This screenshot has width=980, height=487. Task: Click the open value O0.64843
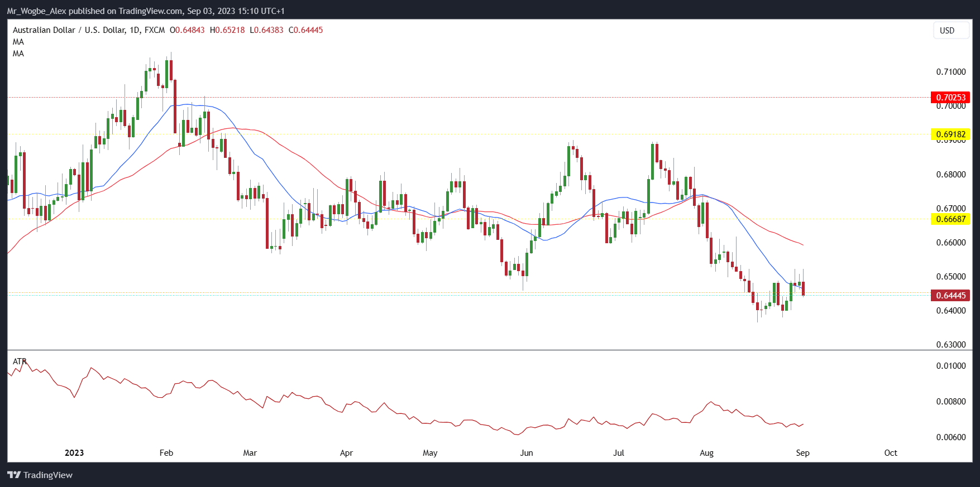[x=187, y=30]
